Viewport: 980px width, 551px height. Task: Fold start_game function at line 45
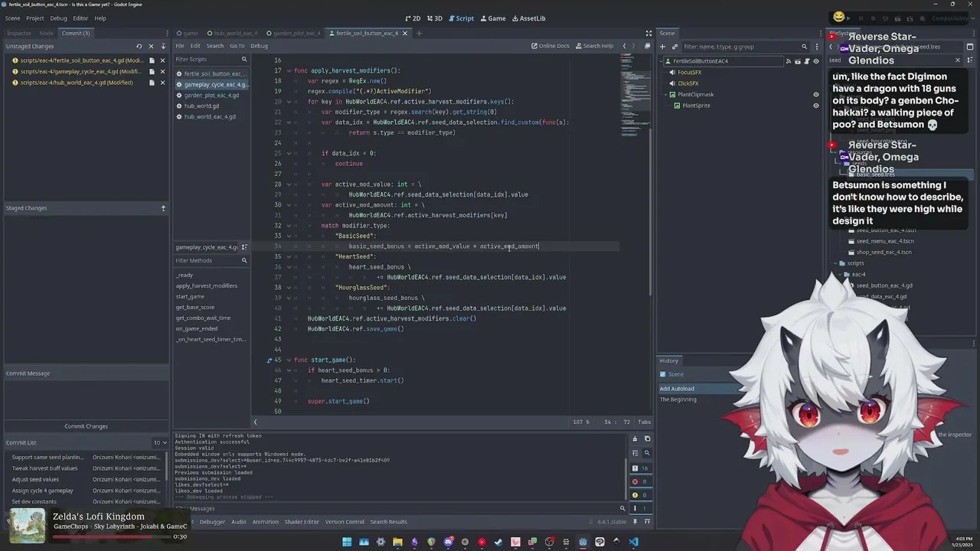click(289, 360)
